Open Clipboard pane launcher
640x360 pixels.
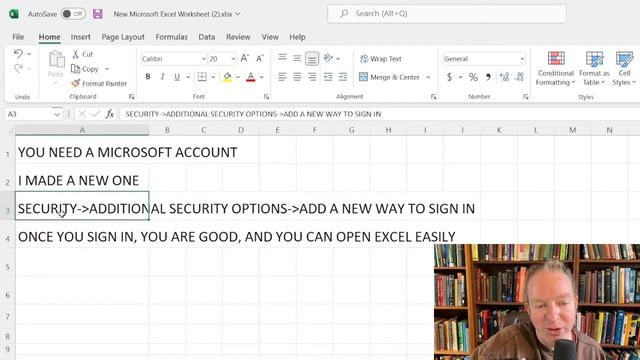click(131, 97)
